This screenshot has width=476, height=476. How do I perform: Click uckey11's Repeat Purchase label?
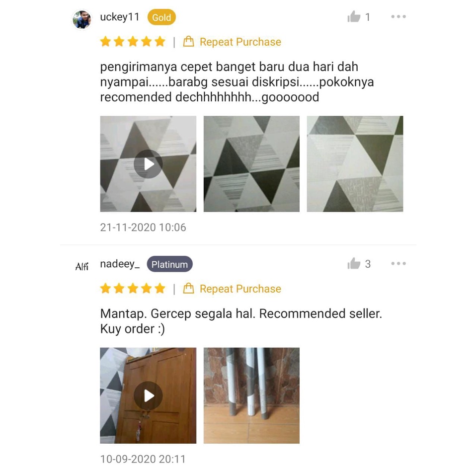240,42
